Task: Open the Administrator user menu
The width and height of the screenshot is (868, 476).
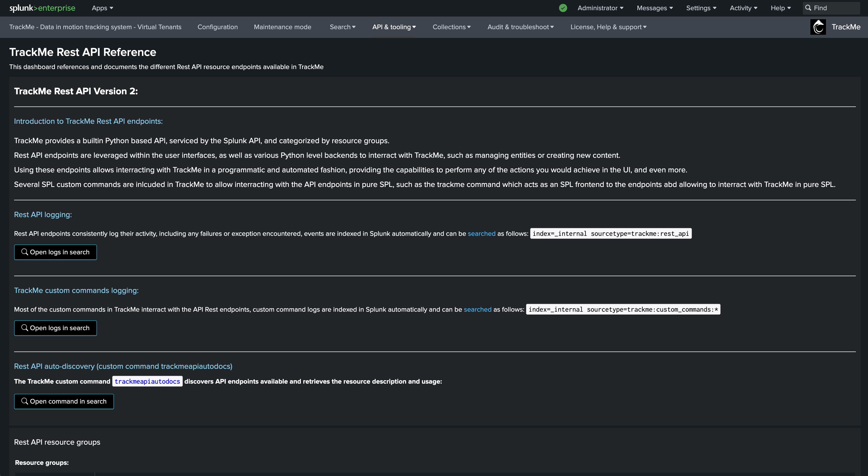Action: [x=600, y=8]
